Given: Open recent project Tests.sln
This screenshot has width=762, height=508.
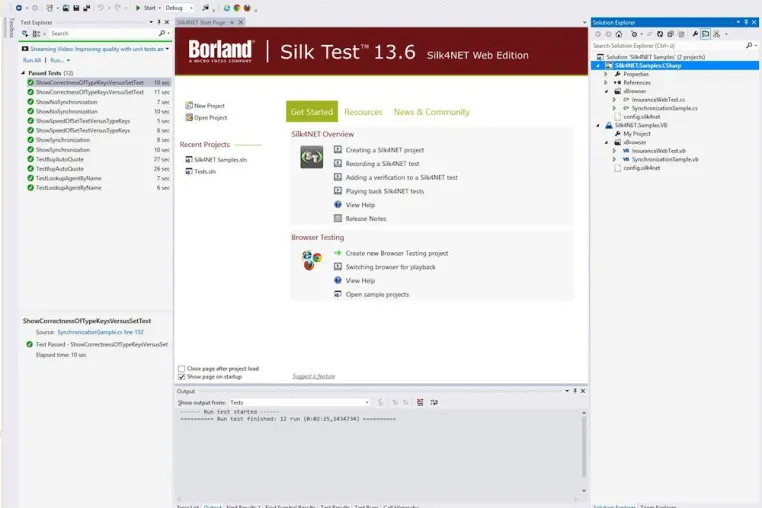Looking at the screenshot, I should (205, 171).
